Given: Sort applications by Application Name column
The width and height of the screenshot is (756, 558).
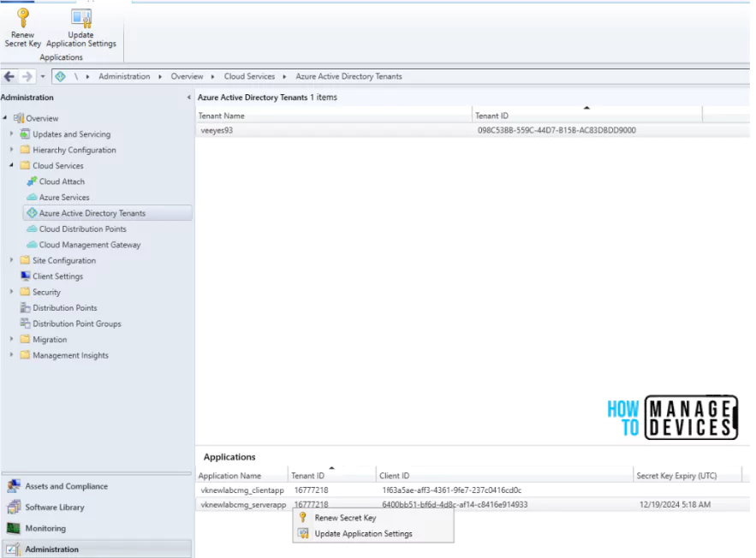Looking at the screenshot, I should coord(241,476).
